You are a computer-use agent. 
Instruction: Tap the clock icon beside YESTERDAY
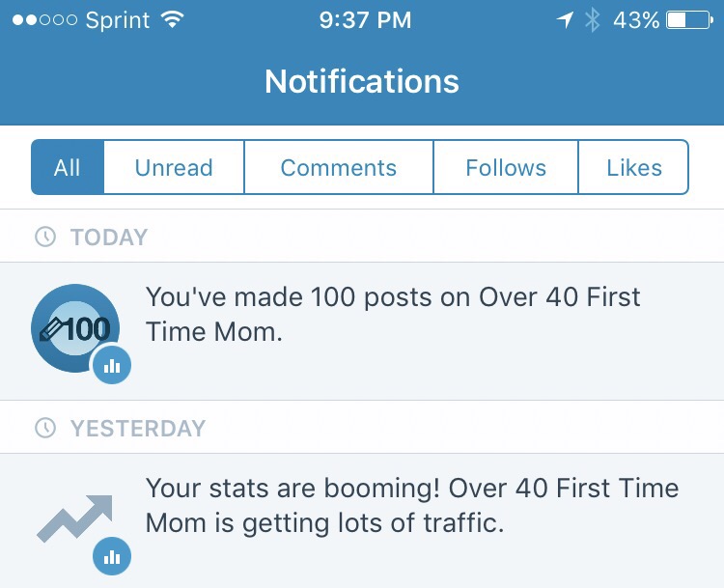tap(44, 428)
